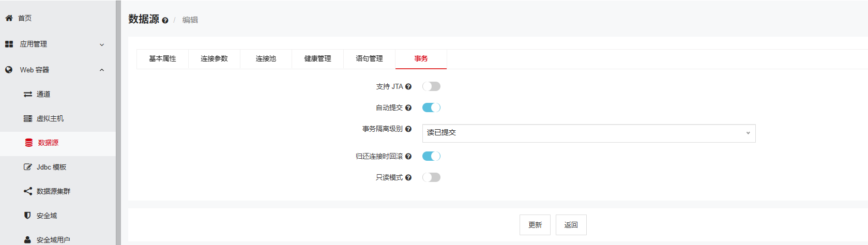This screenshot has width=868, height=245.
Task: Toggle 归还连接时回滚 switch off
Action: pos(431,156)
